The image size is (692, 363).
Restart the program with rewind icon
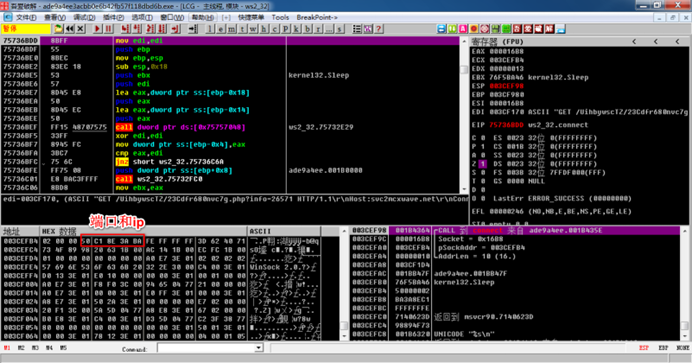click(70, 29)
